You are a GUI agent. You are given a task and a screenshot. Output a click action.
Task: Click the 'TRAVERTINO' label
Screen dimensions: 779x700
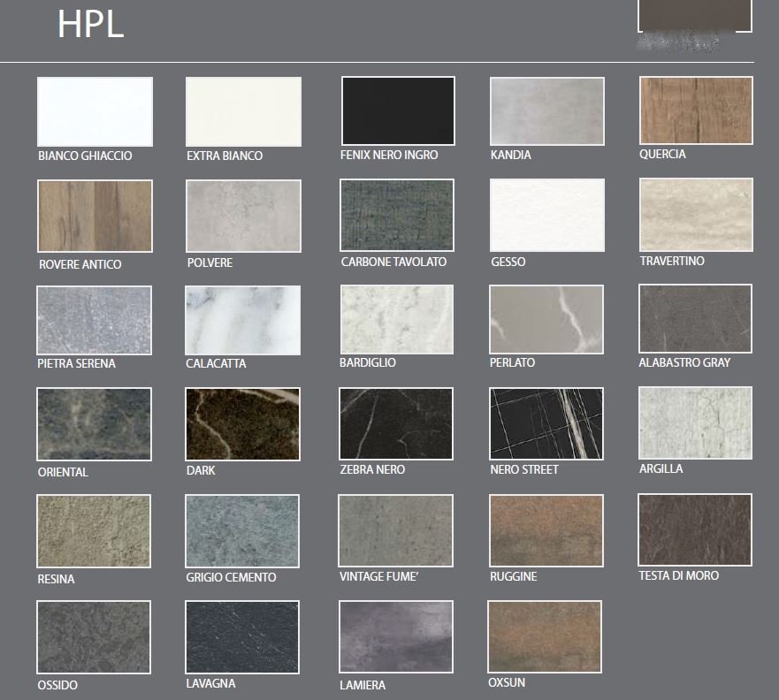[x=672, y=261]
